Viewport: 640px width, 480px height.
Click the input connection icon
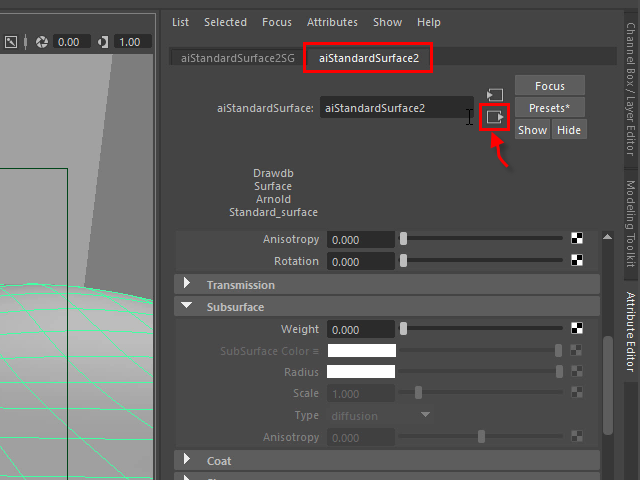tap(494, 94)
